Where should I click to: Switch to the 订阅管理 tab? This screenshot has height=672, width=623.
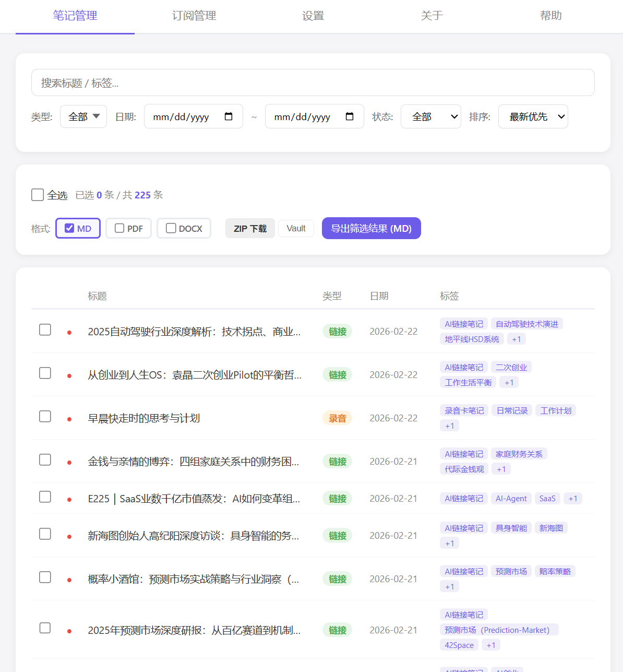click(194, 16)
